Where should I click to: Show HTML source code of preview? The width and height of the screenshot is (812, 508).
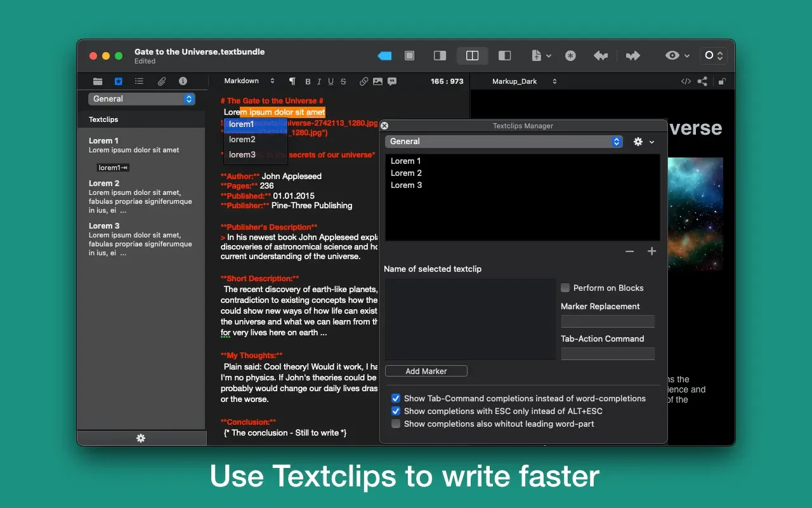pos(686,81)
